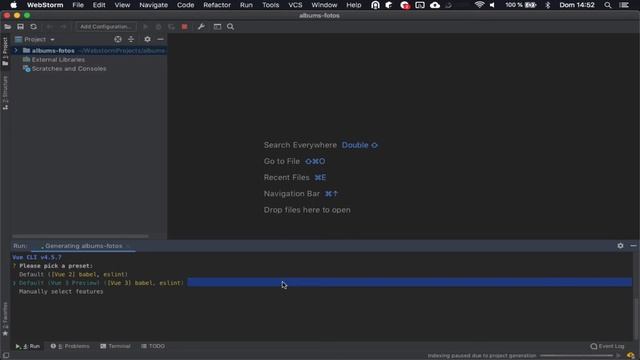
Task: Open the Terminal tool window button
Action: point(116,346)
